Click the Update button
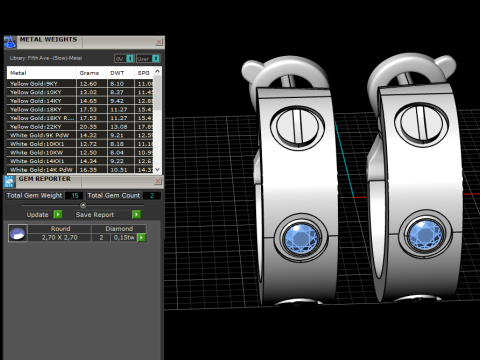 (x=38, y=215)
